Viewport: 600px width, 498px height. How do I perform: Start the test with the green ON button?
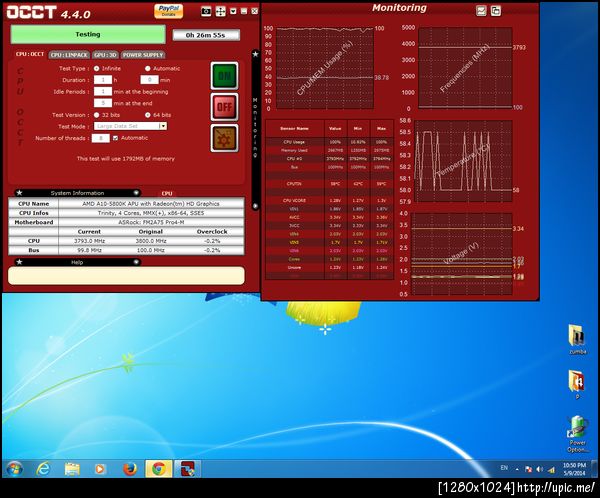click(x=224, y=76)
